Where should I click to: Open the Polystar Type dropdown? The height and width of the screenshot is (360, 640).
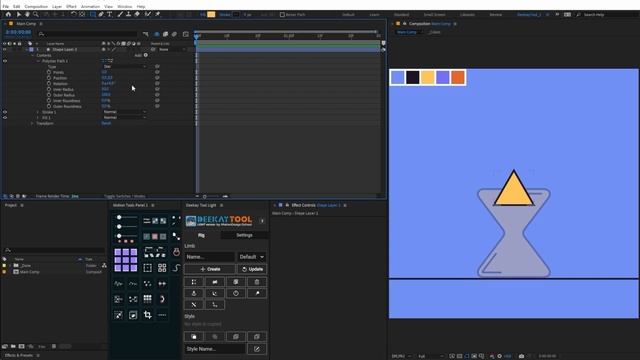click(124, 67)
